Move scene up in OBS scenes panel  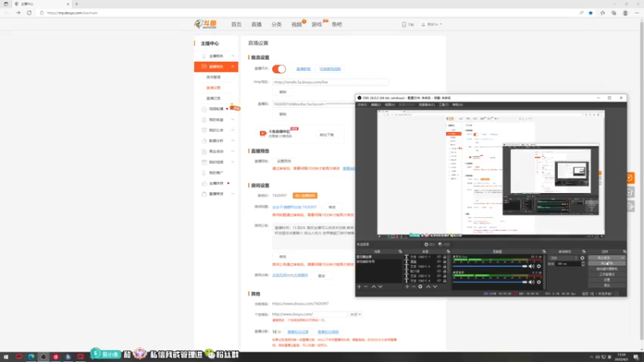(x=374, y=286)
